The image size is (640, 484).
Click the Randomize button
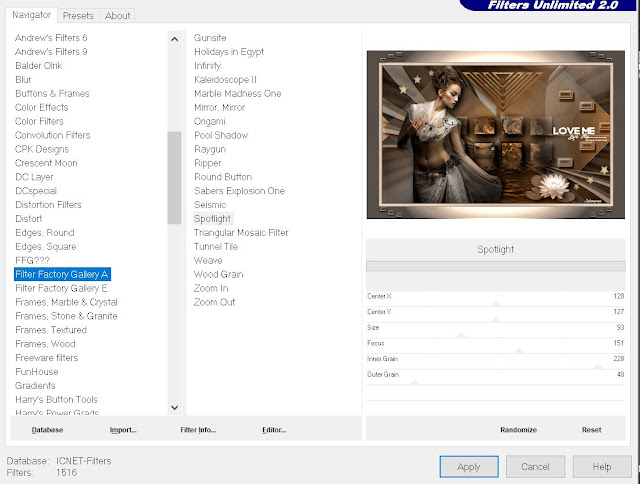(518, 430)
